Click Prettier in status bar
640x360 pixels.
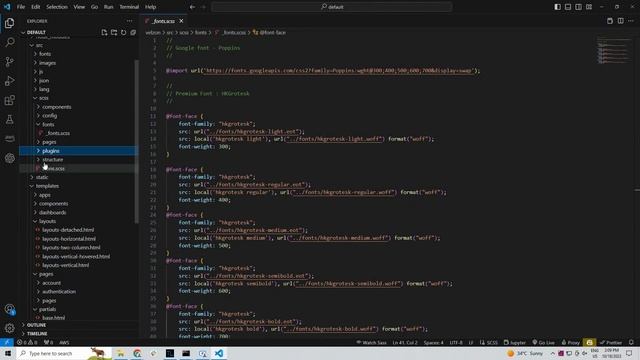point(611,342)
